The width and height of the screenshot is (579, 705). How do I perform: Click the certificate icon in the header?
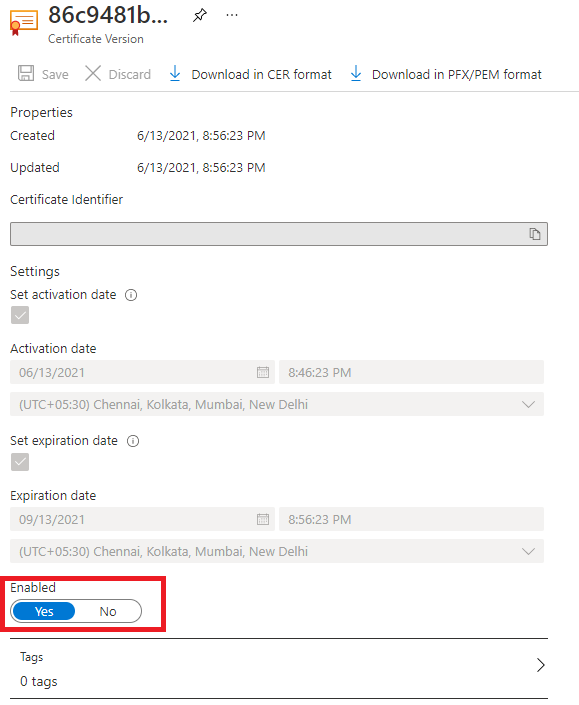pos(23,22)
